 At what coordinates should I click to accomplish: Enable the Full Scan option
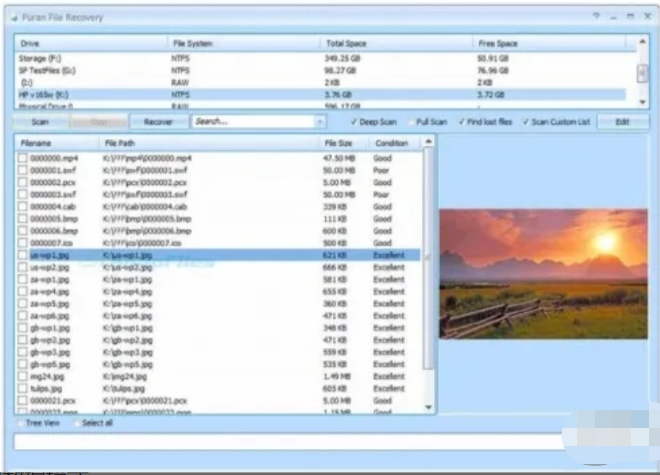pyautogui.click(x=412, y=121)
